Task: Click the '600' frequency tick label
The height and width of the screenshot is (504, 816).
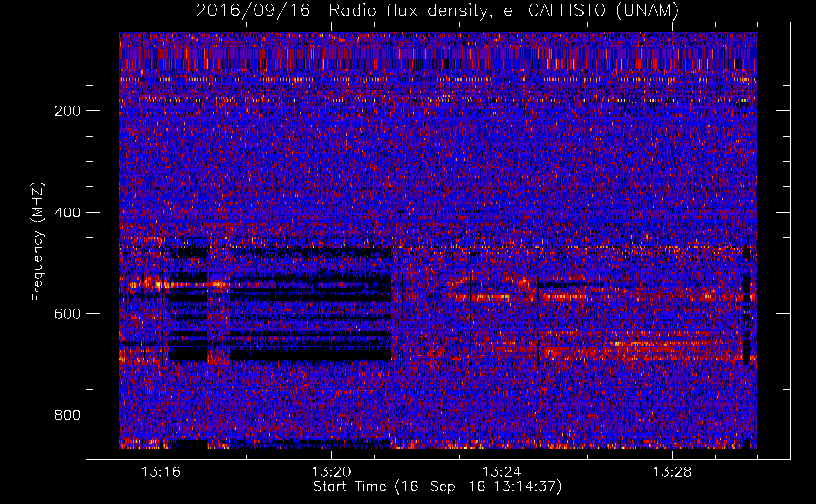Action: click(68, 313)
